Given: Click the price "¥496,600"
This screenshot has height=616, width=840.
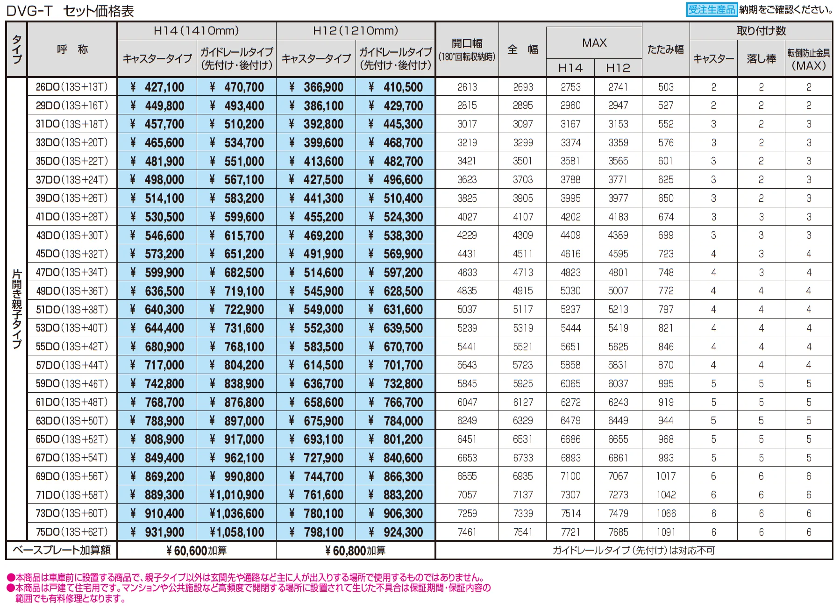Looking at the screenshot, I should click(x=396, y=180).
